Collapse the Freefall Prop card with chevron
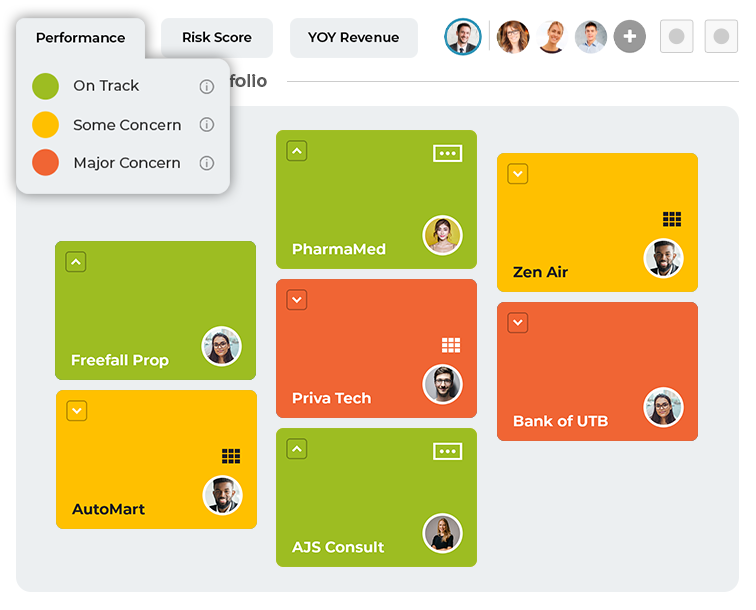Screen dimensions: 756x610 (76, 262)
